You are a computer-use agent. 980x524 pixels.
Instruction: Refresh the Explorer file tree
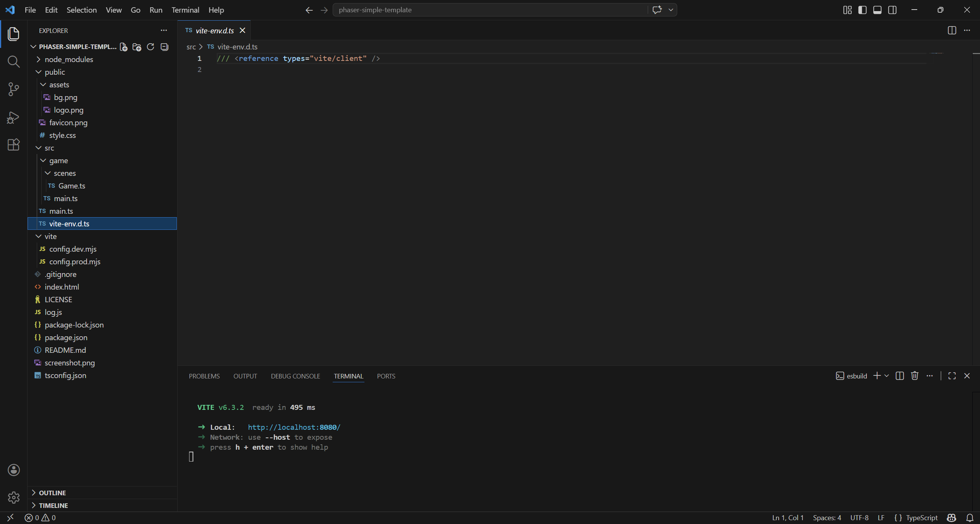pyautogui.click(x=150, y=47)
